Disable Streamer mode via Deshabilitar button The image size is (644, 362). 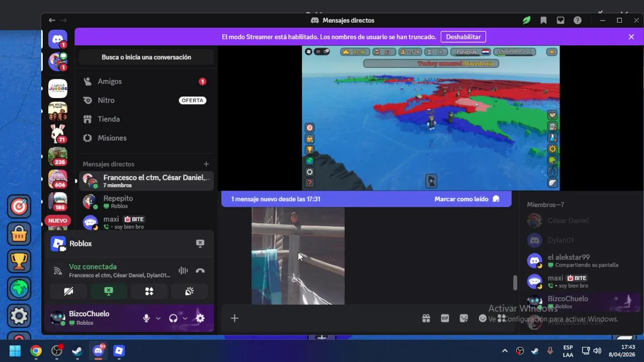point(463,37)
